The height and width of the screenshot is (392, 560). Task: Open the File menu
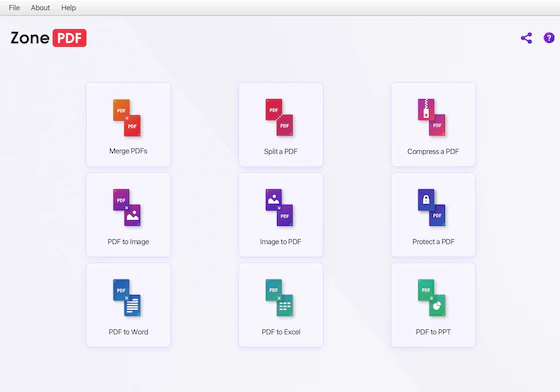coord(14,7)
